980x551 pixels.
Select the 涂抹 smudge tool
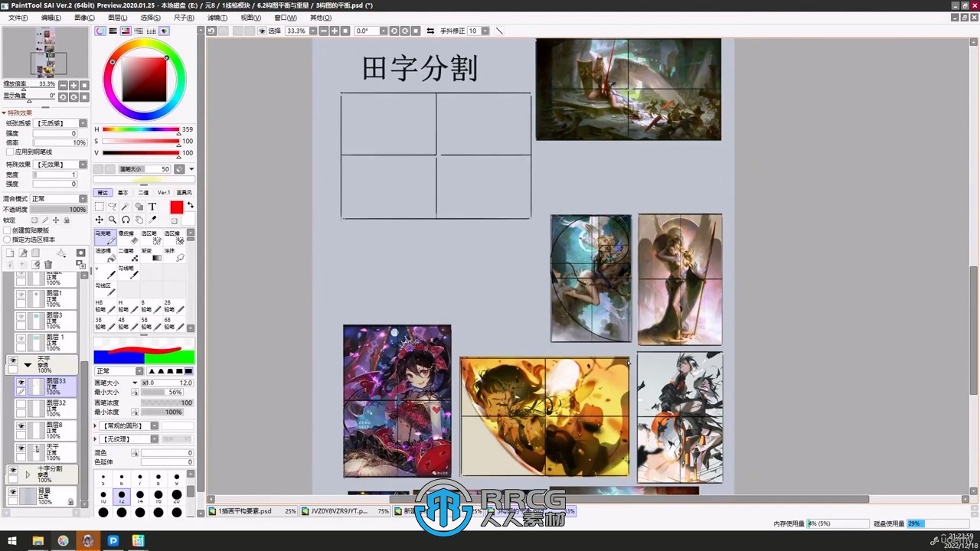pos(174,256)
